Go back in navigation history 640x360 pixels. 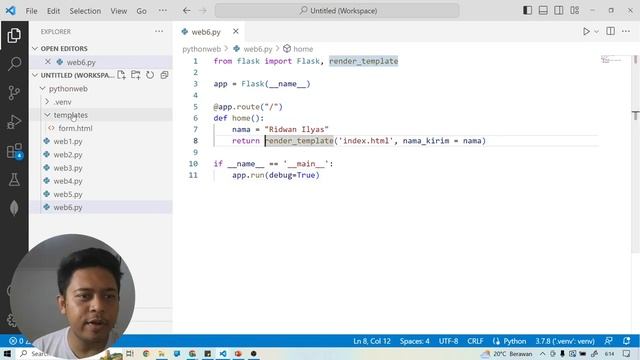point(187,11)
